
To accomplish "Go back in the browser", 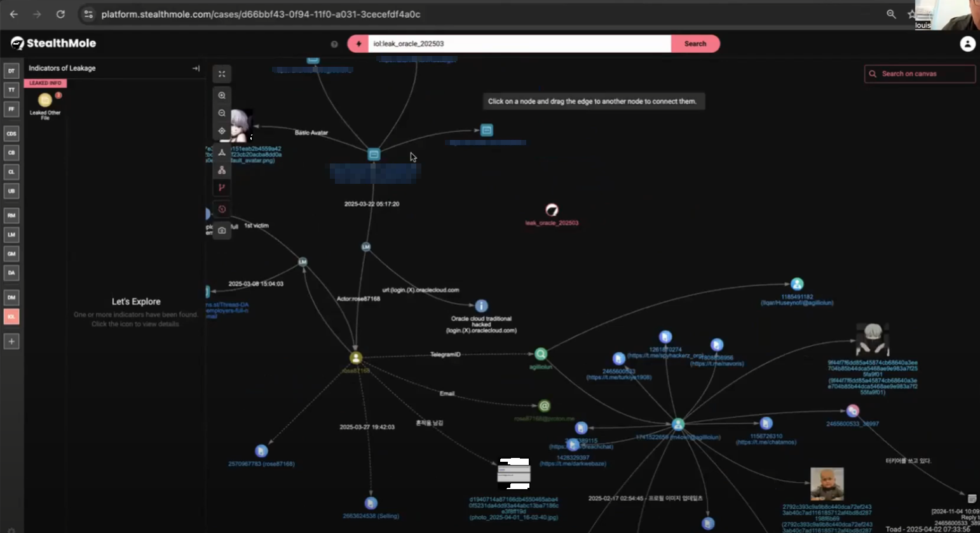I will [x=14, y=14].
